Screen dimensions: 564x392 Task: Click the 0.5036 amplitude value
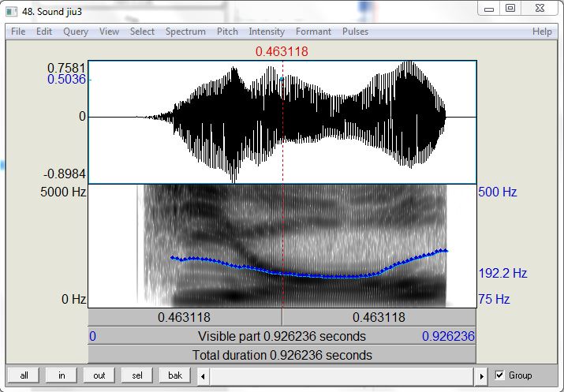67,79
